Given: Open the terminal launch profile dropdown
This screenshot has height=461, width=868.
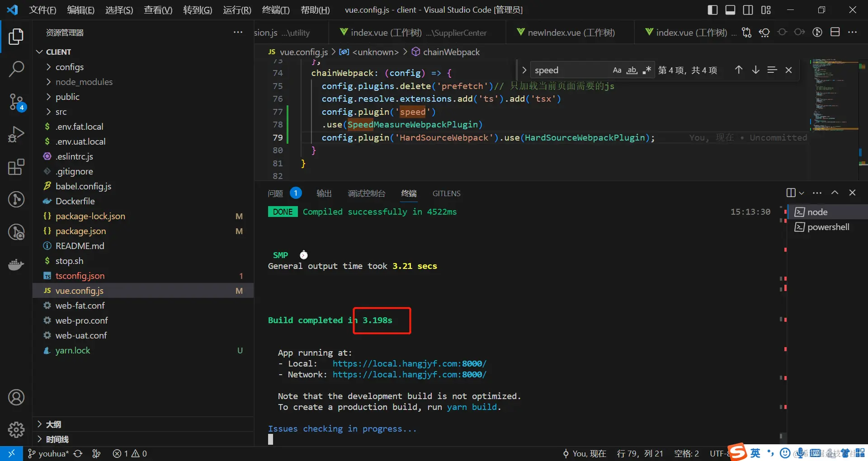Looking at the screenshot, I should click(x=802, y=193).
